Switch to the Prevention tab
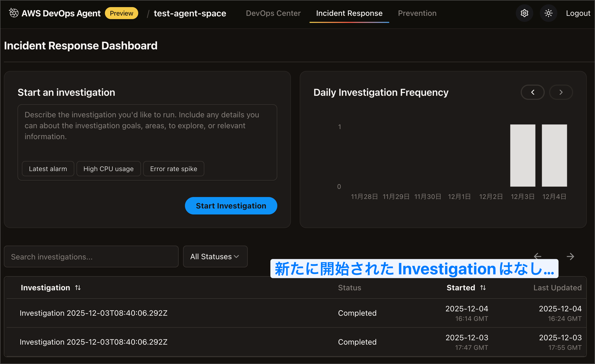The image size is (595, 364). pos(417,13)
